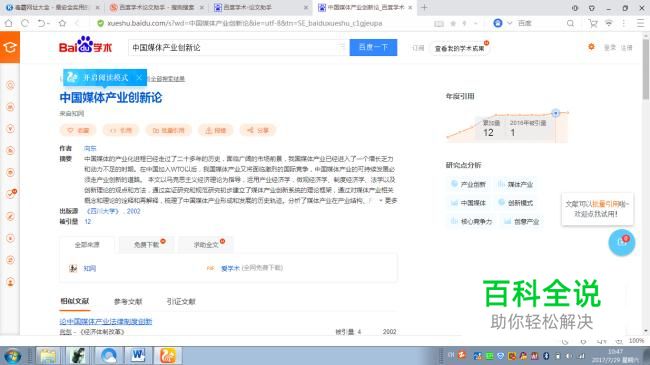Screen dimensions: 650x365
Task: Click the 核心竞争力 research topic tag
Action: click(x=471, y=221)
